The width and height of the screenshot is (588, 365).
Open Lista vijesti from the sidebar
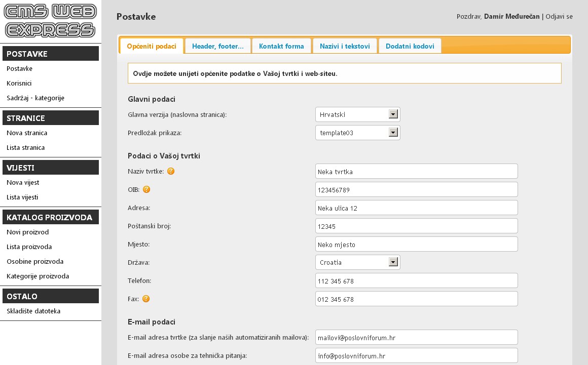(22, 197)
